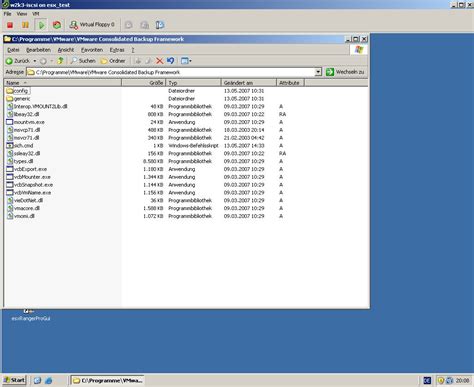Click the greyed forward navigation icon

pyautogui.click(x=43, y=61)
